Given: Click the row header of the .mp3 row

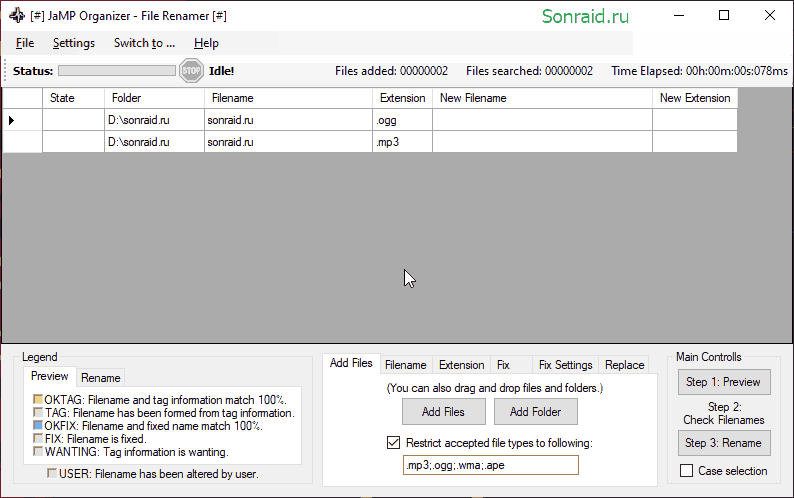Looking at the screenshot, I should pos(22,142).
